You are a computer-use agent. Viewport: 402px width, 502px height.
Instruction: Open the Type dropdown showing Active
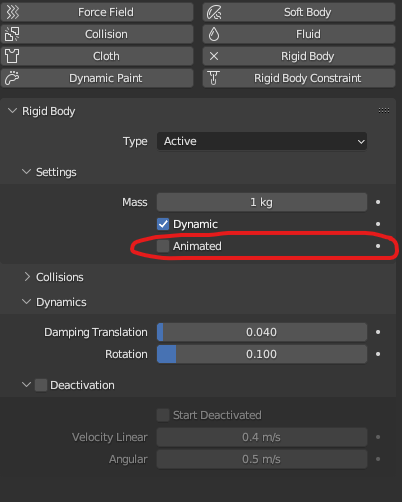pyautogui.click(x=262, y=141)
